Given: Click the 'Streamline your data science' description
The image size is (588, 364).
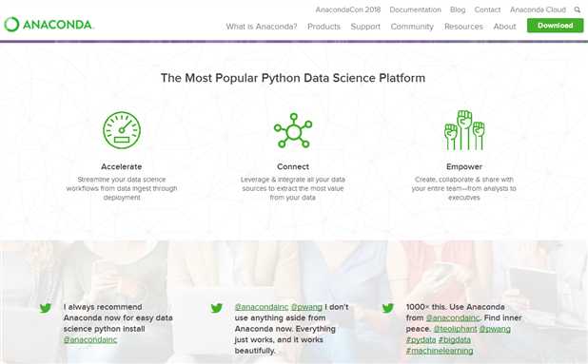Looking at the screenshot, I should tap(122, 188).
